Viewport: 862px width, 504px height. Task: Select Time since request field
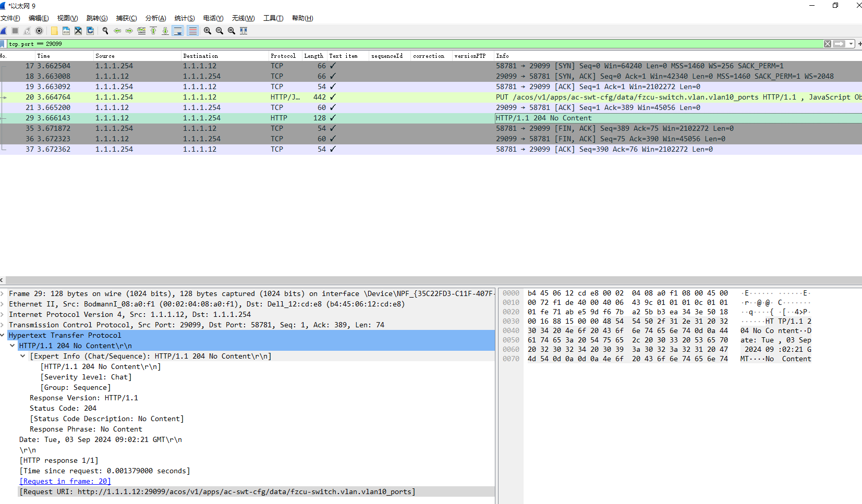tap(105, 471)
